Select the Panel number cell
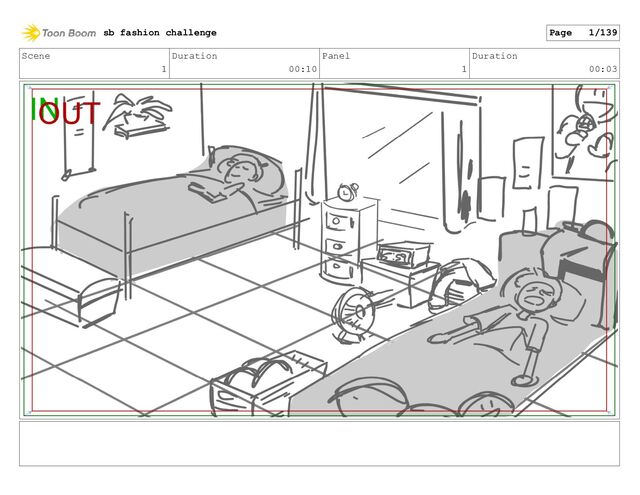 click(394, 63)
